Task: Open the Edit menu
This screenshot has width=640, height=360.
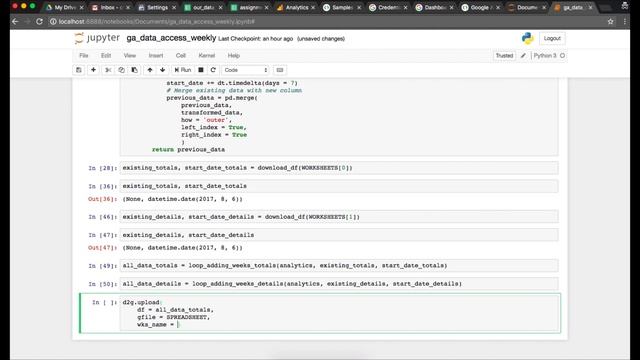Action: pyautogui.click(x=106, y=56)
